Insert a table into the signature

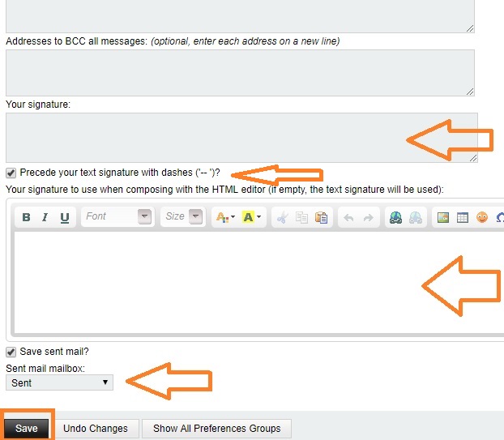(x=463, y=217)
